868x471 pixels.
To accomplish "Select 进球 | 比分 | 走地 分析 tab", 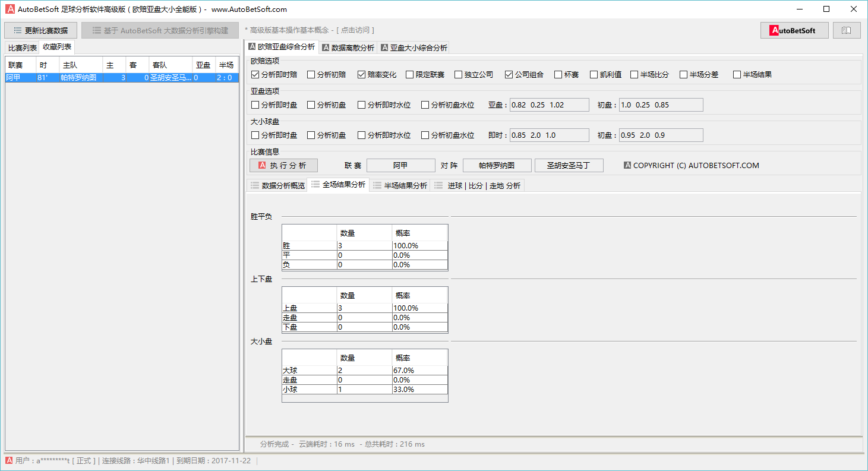I will point(478,185).
